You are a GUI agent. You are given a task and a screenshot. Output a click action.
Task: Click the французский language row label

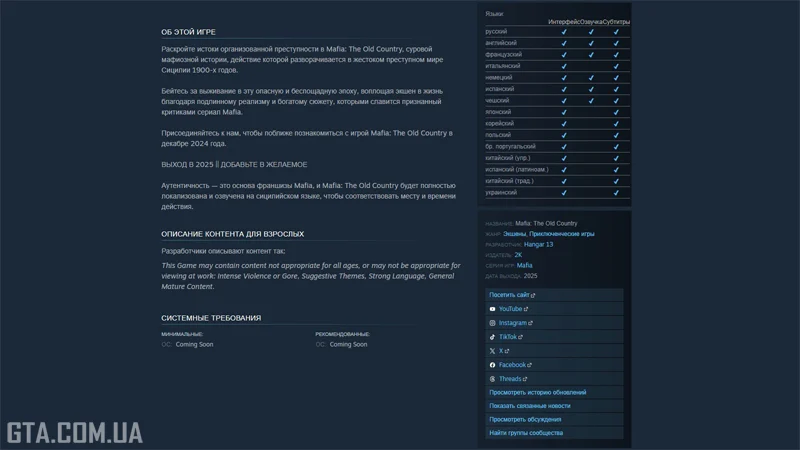point(503,55)
